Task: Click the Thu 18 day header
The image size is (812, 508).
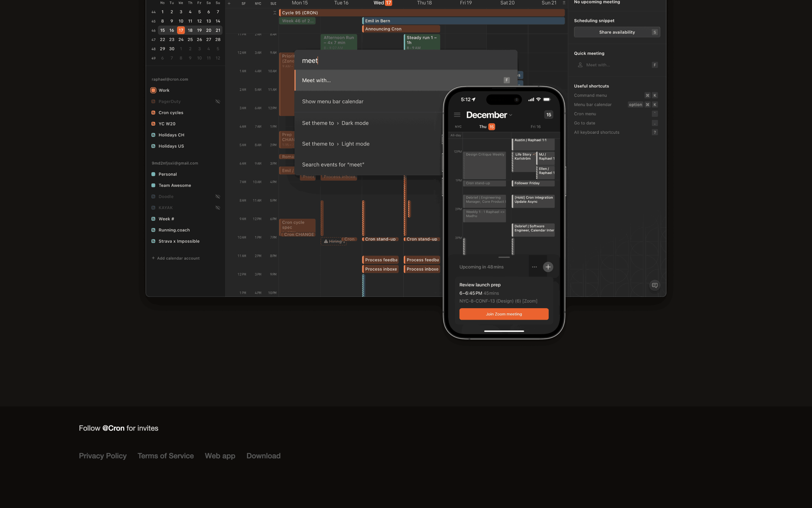Action: (424, 3)
